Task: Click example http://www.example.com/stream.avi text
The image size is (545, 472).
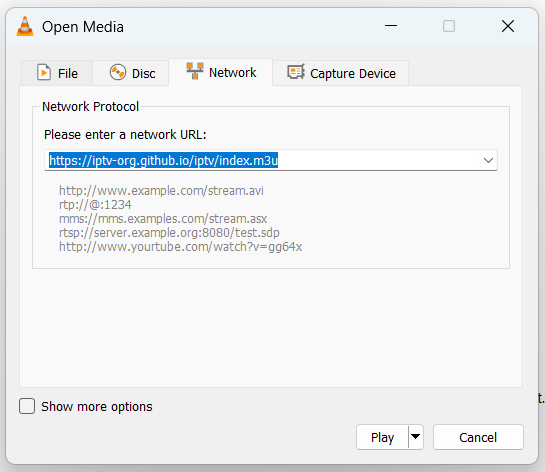Action: click(x=161, y=190)
